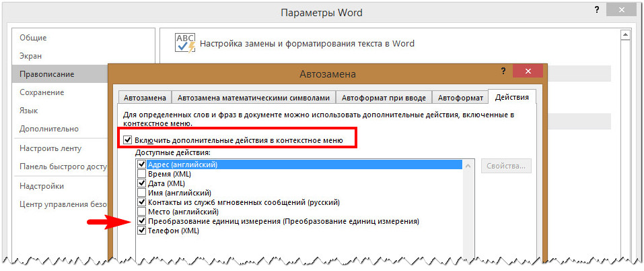The image size is (644, 271).
Task: Select 'Правописание' in Параметры Word sidebar
Action: click(61, 74)
